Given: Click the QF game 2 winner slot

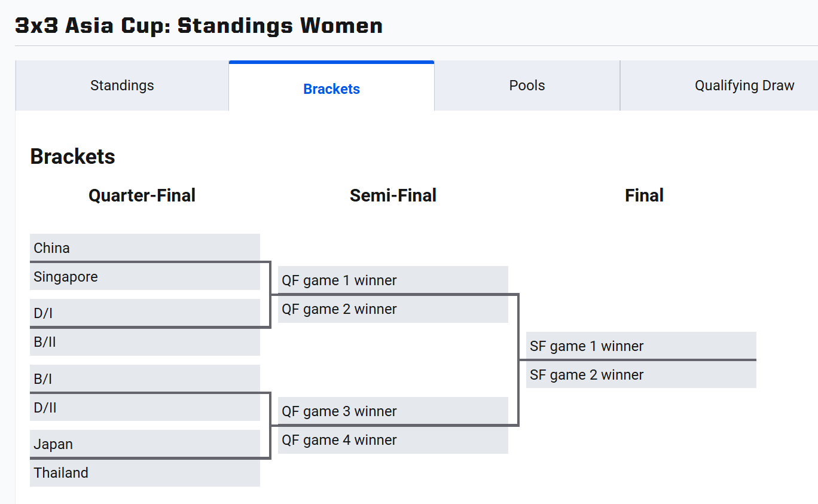Looking at the screenshot, I should pos(393,309).
